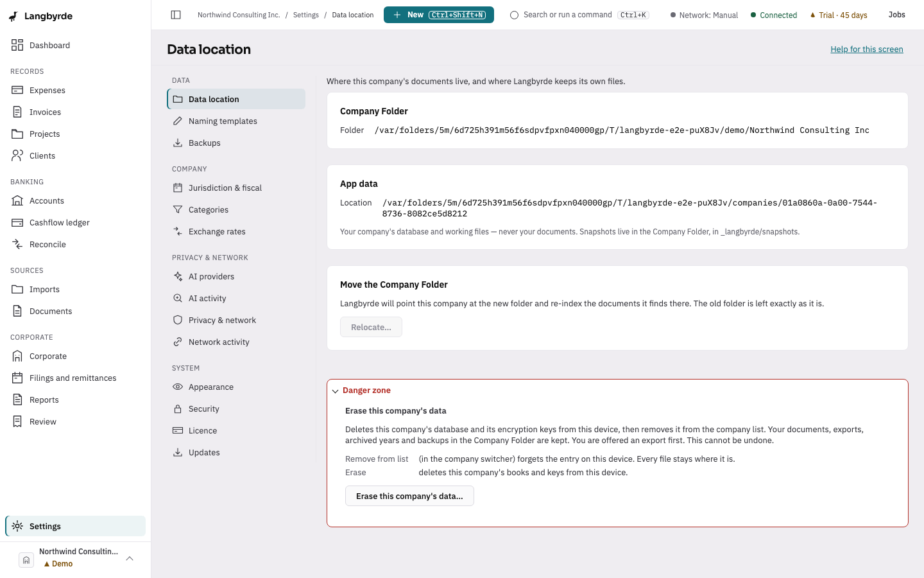
Task: Toggle the sidebar panel icon
Action: 176,15
